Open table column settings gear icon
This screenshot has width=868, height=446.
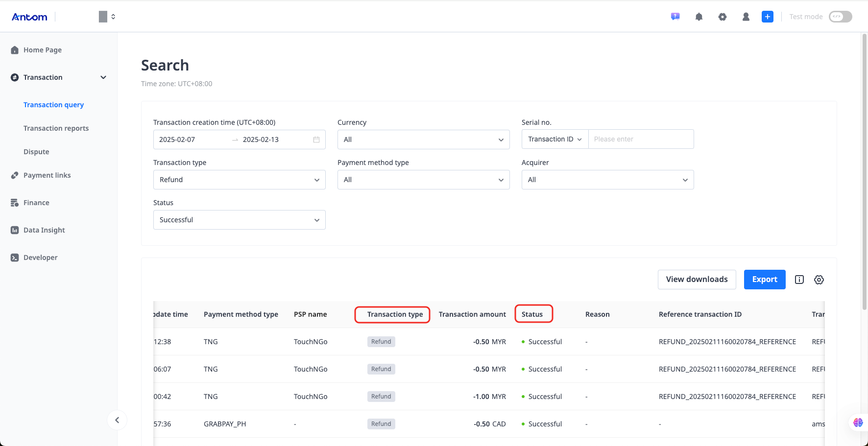tap(819, 280)
